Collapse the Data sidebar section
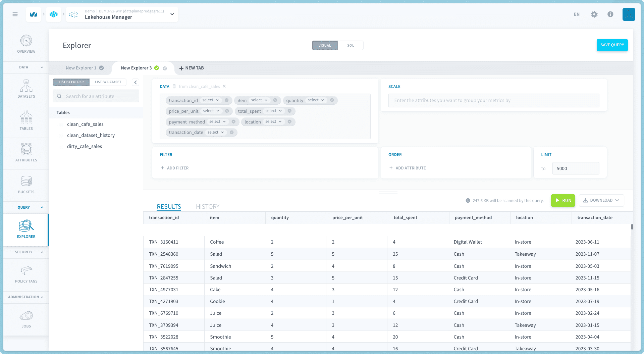This screenshot has width=644, height=354. tap(42, 67)
